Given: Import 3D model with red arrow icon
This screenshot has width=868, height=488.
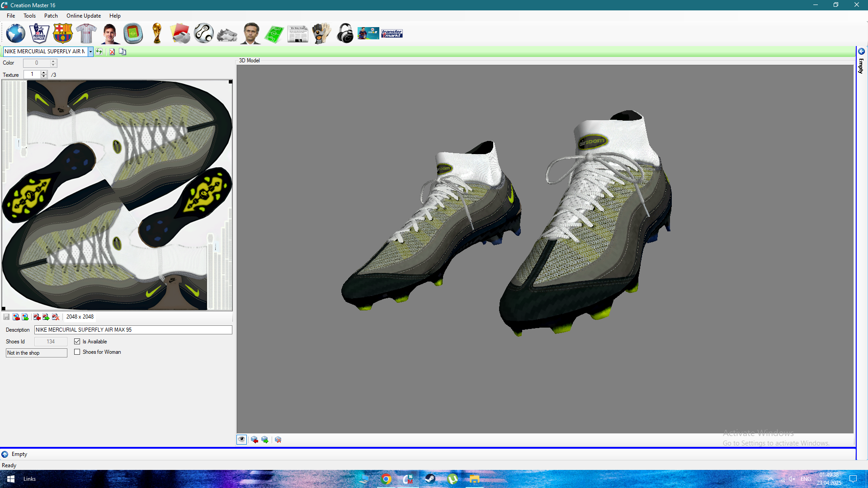Looking at the screenshot, I should pos(255,440).
